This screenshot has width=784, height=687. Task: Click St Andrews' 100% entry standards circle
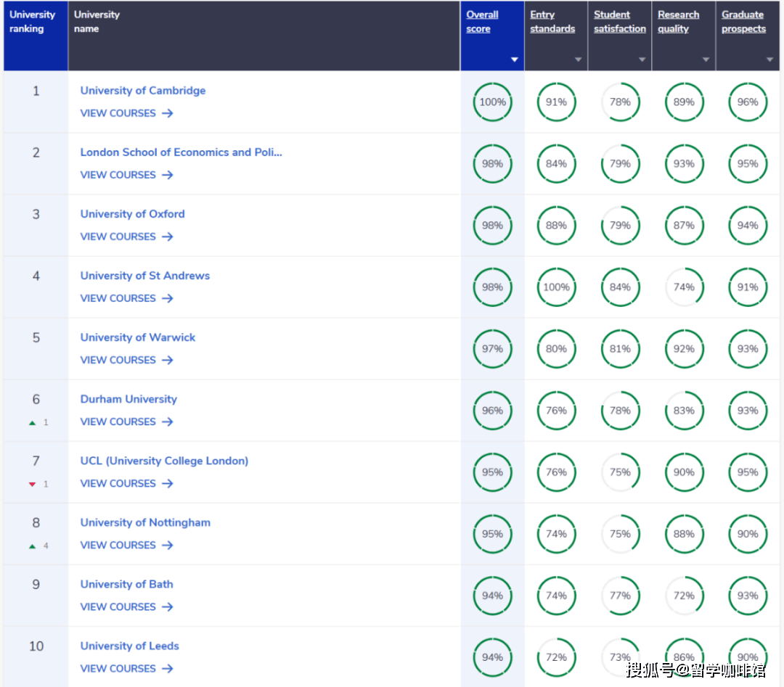pyautogui.click(x=557, y=287)
